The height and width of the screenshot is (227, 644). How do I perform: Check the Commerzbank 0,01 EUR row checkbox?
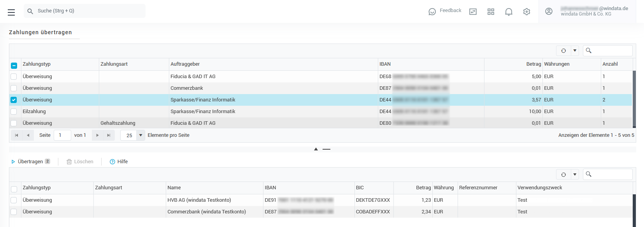(x=14, y=88)
